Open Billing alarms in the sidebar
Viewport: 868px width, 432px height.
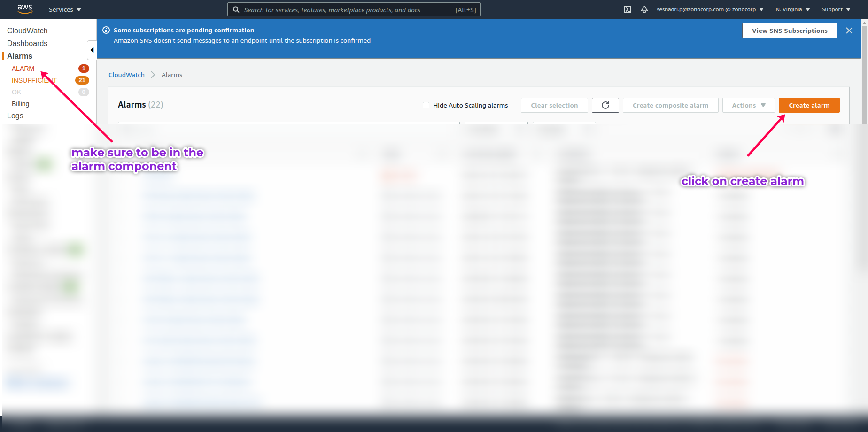[x=20, y=104]
